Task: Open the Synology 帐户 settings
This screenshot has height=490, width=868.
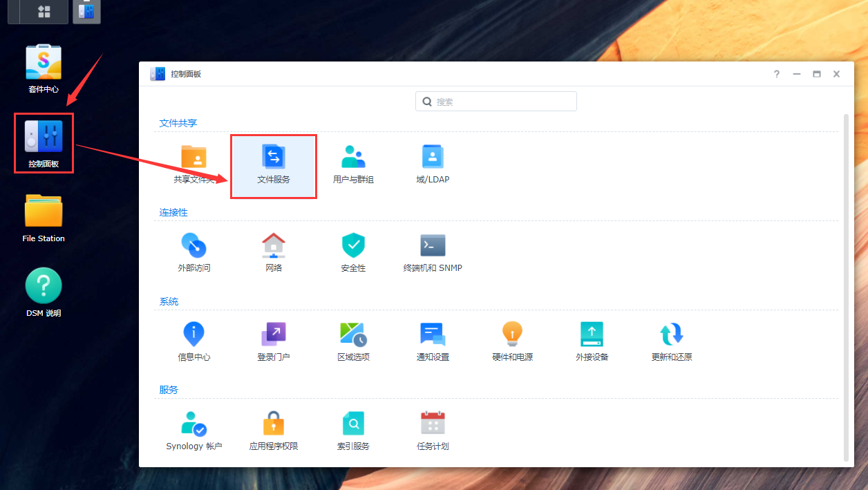Action: (194, 428)
